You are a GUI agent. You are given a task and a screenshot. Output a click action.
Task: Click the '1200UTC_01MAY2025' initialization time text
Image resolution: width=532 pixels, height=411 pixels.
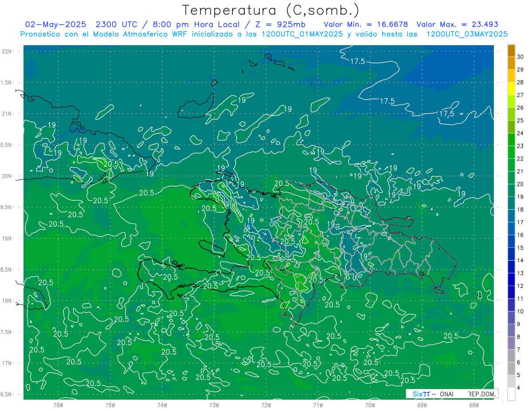point(302,34)
